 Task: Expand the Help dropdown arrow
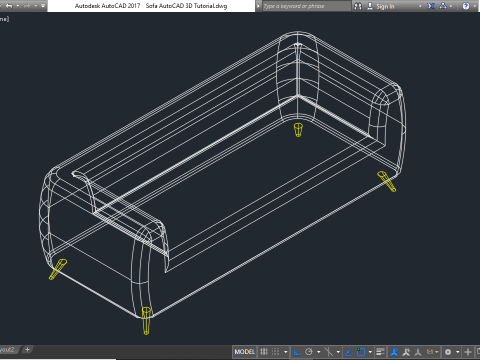coord(475,6)
